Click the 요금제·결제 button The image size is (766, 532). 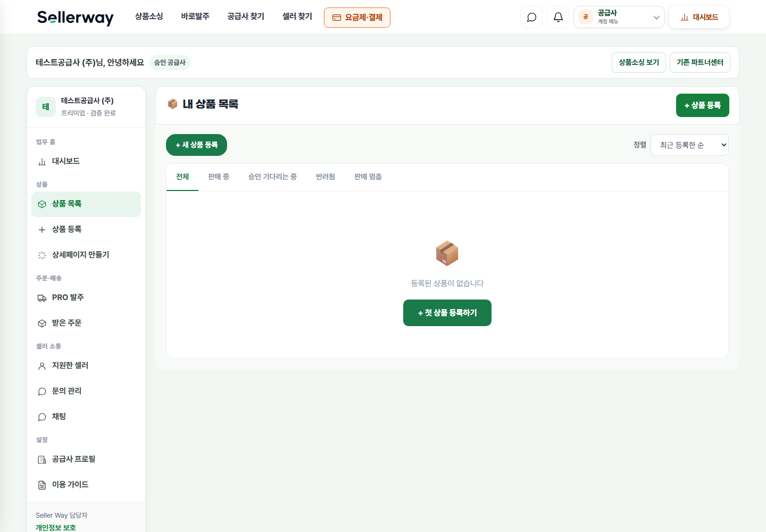(357, 18)
